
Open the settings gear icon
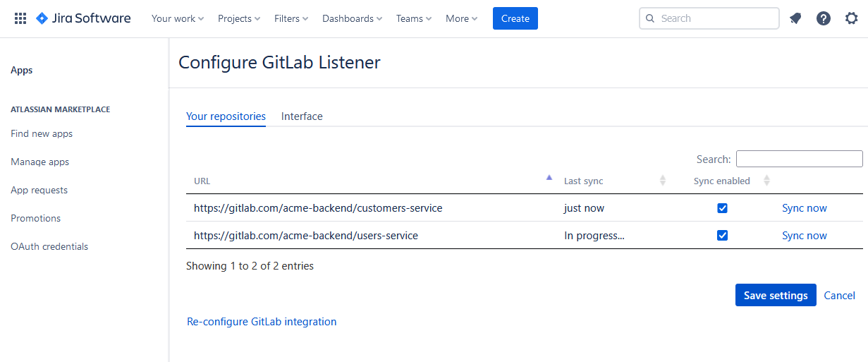click(x=851, y=19)
